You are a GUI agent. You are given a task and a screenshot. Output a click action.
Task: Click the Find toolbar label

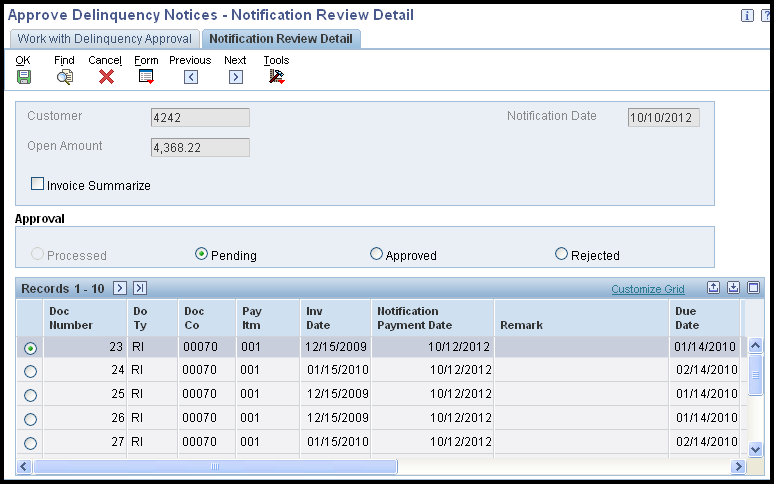pyautogui.click(x=64, y=60)
